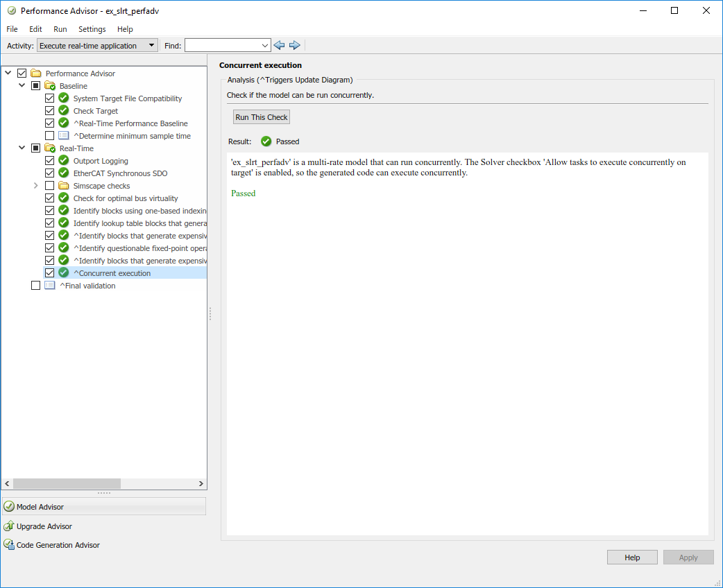This screenshot has height=588, width=723.
Task: Select the EtherCAT Synchronous SDO check
Action: point(120,173)
